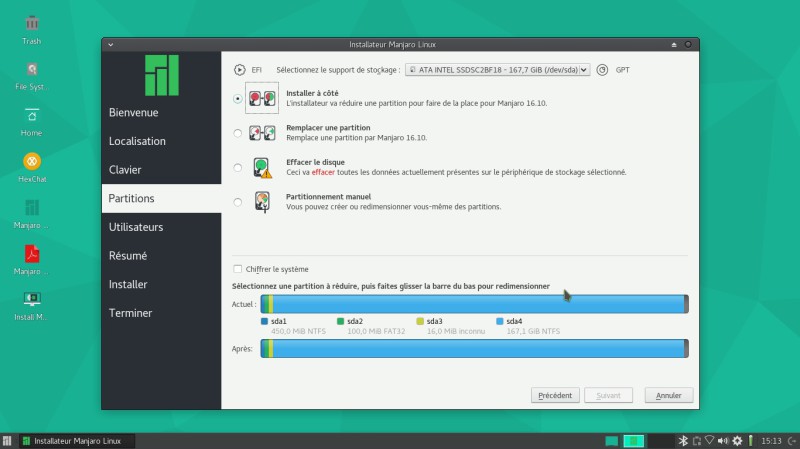Click the 15:13 clock on the panel
The height and width of the screenshot is (449, 800).
771,441
